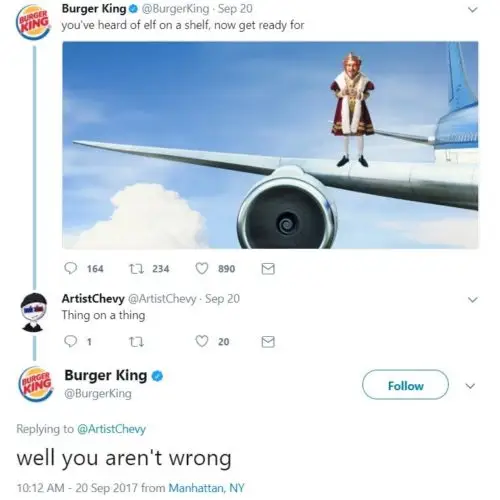Like the tweet with 890 likes

point(202,268)
